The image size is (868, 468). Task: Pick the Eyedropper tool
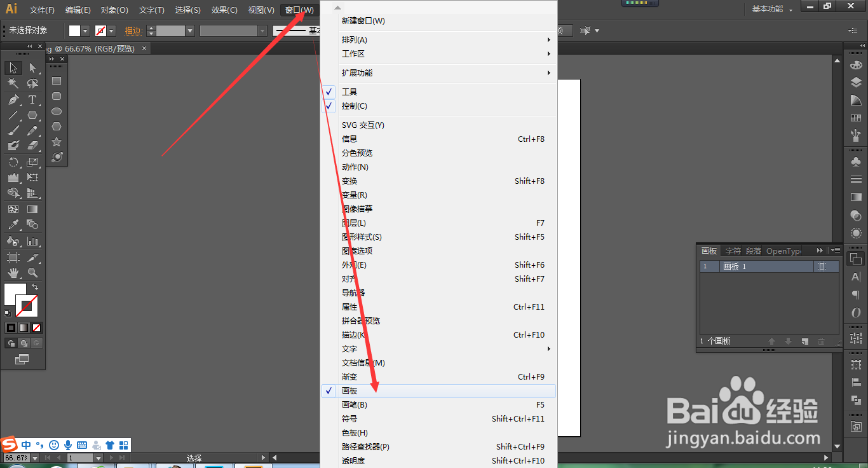click(13, 224)
